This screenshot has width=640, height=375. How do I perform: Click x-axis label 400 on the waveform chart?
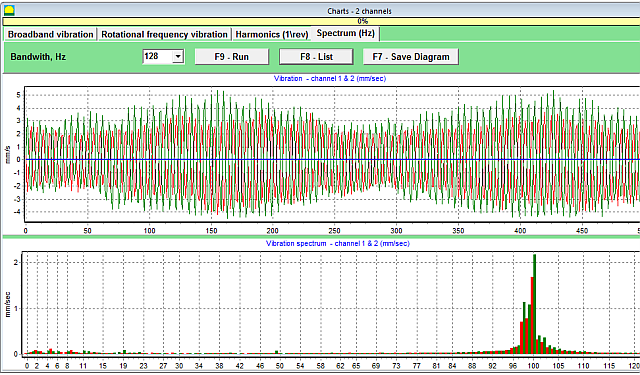[520, 231]
